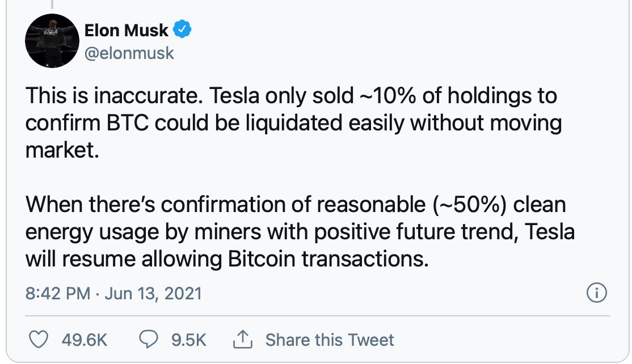Click the reply speech bubble icon
This screenshot has height=364, width=632.
[x=148, y=340]
